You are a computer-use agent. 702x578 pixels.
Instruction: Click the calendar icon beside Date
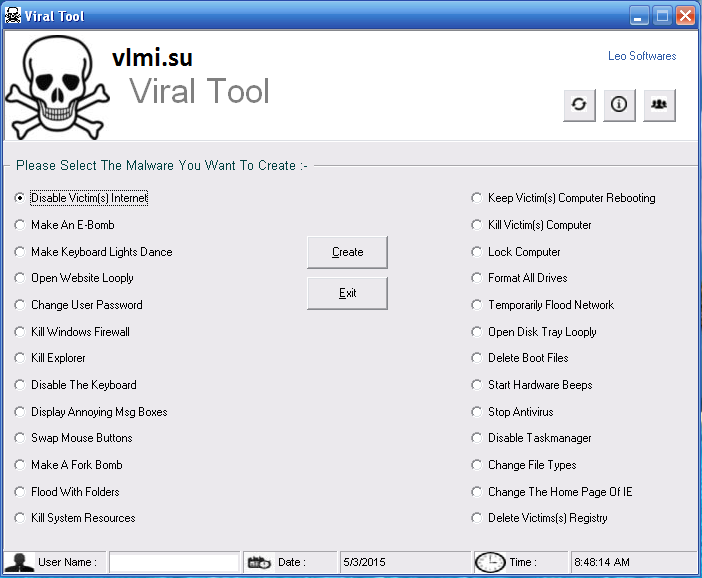click(260, 562)
